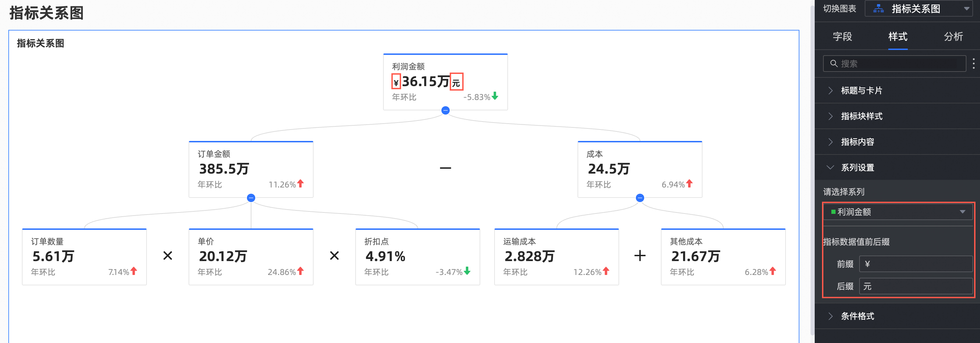This screenshot has height=343, width=980.
Task: Click the red up arrow on 订单数量 card
Action: click(134, 271)
